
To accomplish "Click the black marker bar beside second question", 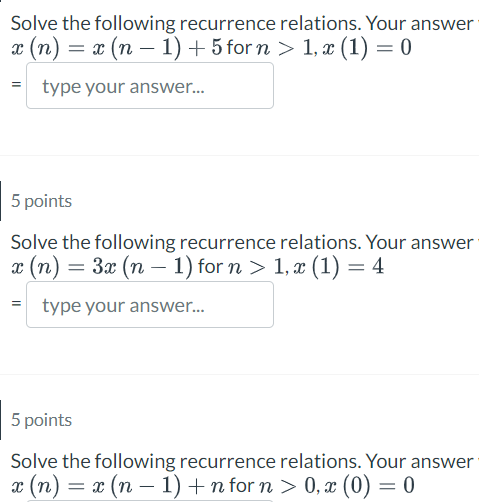I will click(x=1, y=201).
